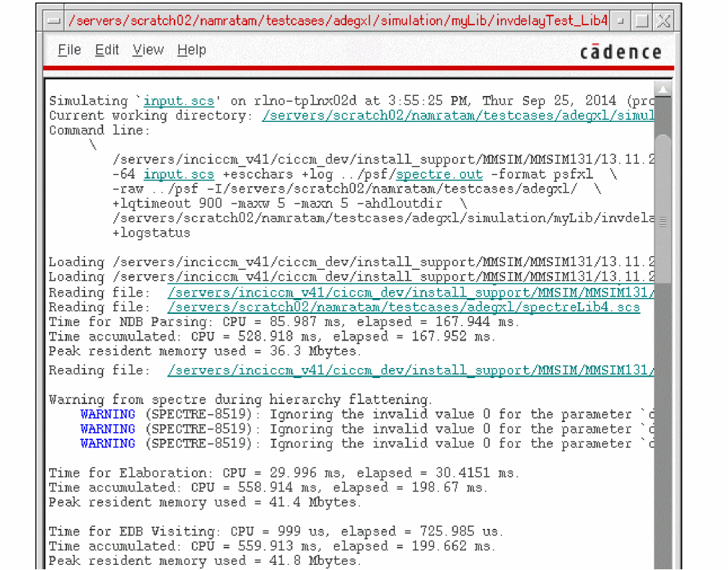Open the View menu
This screenshot has height=570, width=728.
[x=148, y=50]
